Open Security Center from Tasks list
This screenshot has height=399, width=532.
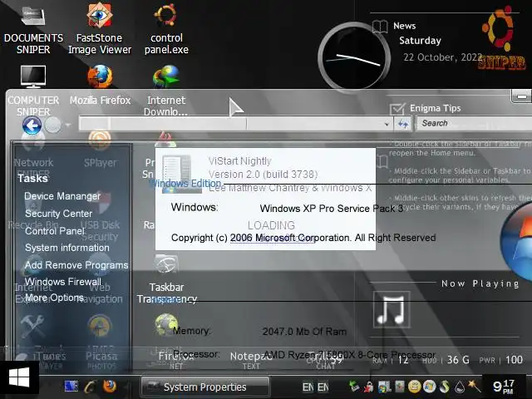[x=59, y=214]
